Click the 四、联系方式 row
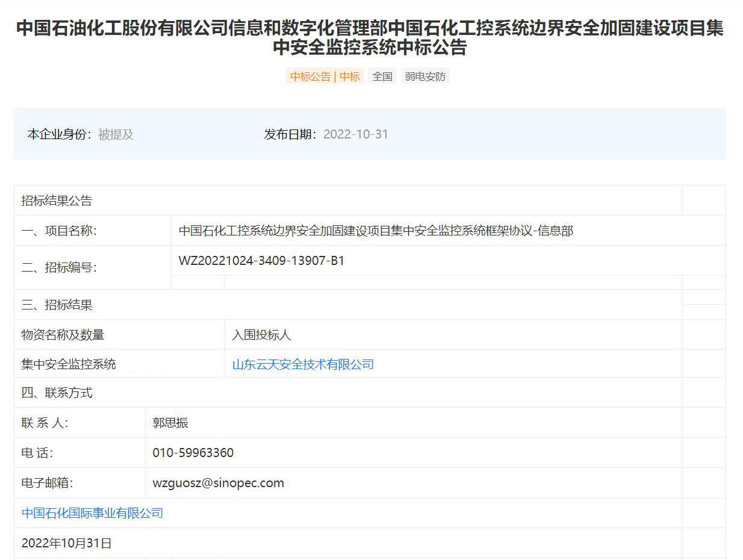The image size is (743, 560). click(x=348, y=393)
